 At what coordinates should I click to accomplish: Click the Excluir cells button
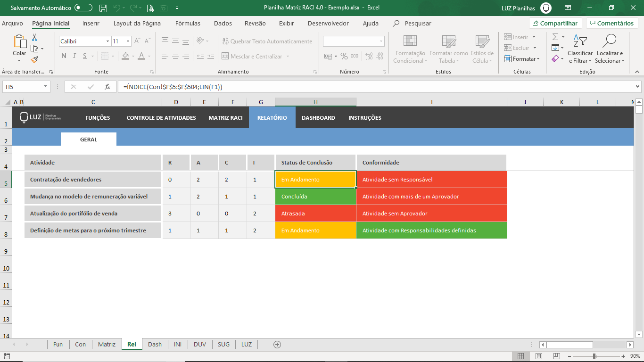point(517,48)
